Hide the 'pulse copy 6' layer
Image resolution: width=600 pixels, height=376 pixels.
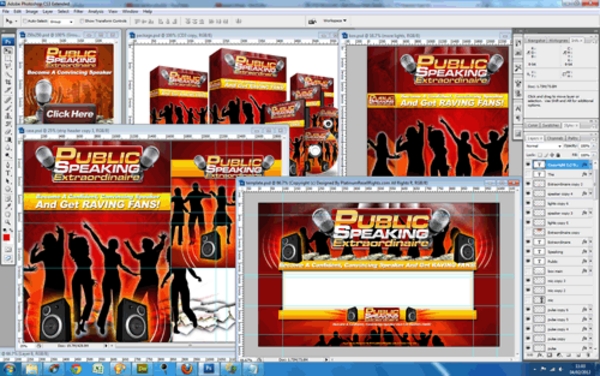[528, 309]
